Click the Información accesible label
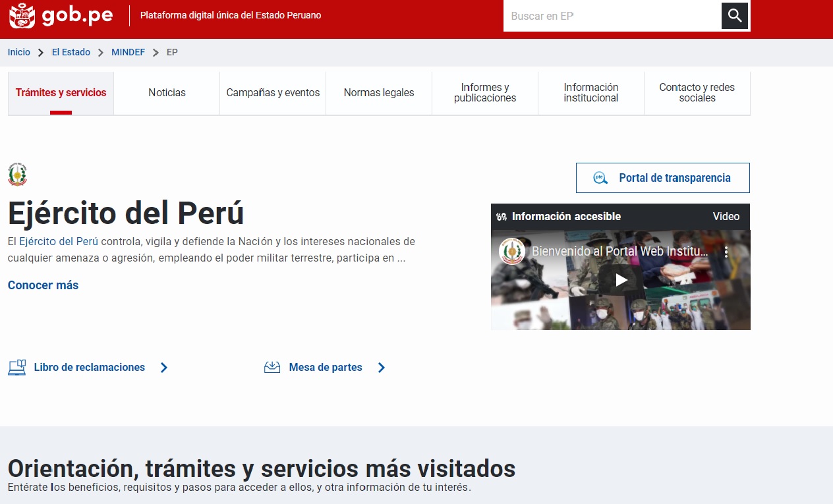The width and height of the screenshot is (833, 504). 566,216
